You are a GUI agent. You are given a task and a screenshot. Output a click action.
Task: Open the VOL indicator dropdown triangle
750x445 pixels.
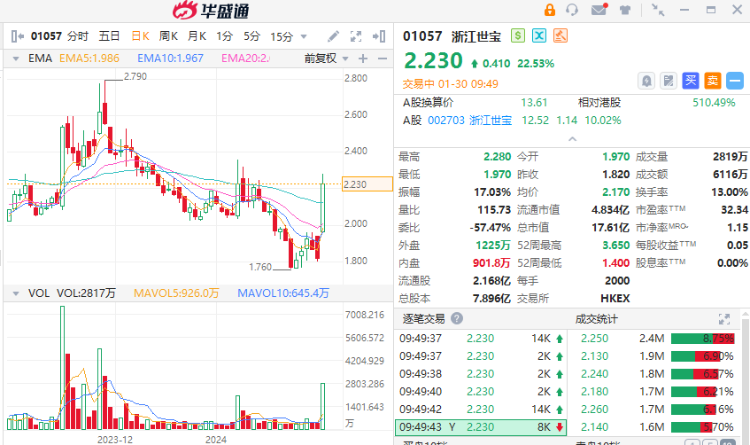pos(16,293)
